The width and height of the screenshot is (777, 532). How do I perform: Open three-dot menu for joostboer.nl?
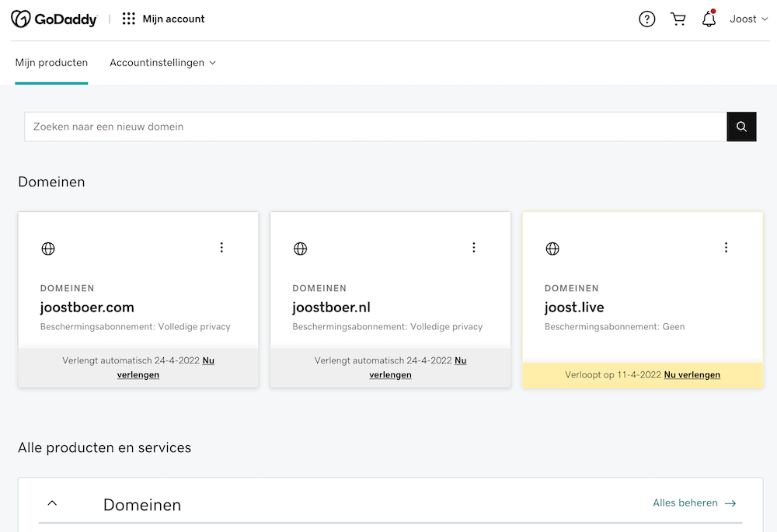[474, 247]
